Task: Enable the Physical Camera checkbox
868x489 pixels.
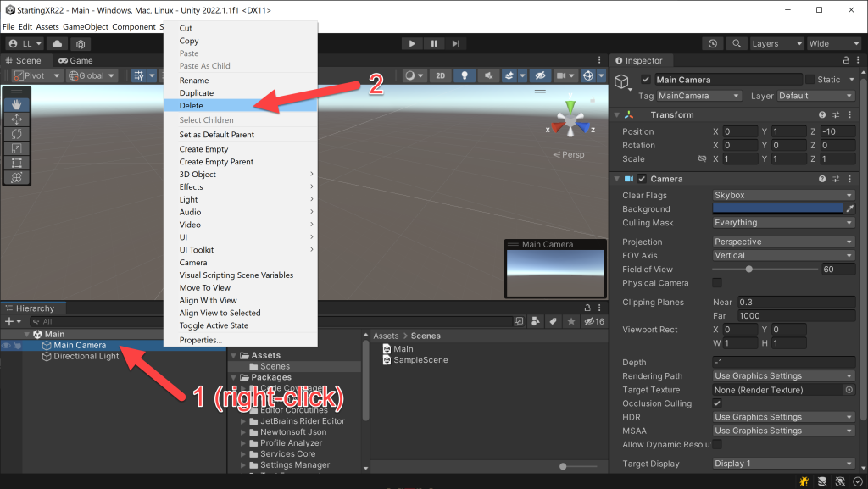Action: pos(717,283)
